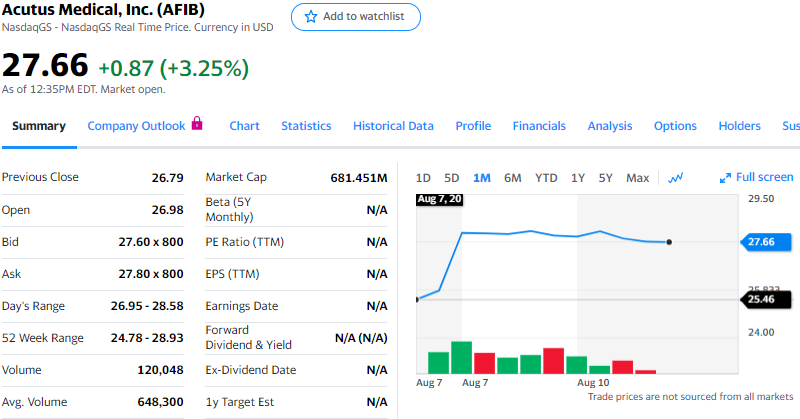
Task: Select the 1M chart range
Action: 482,178
